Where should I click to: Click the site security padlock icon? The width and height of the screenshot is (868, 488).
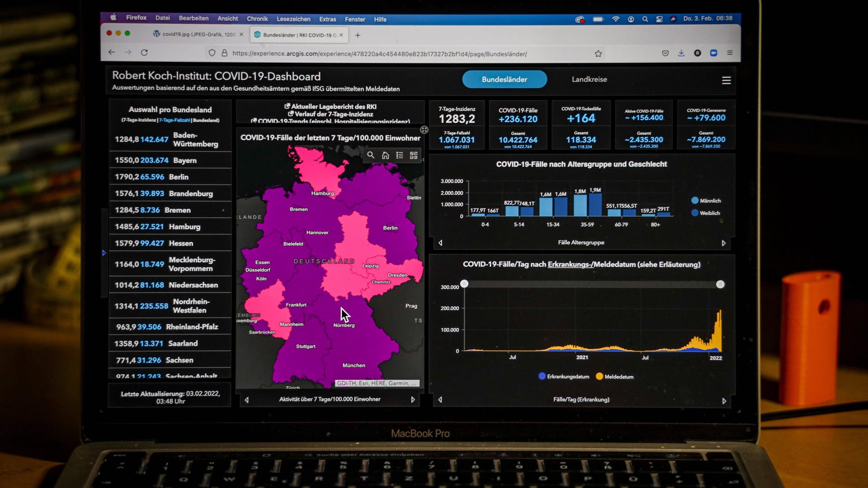click(224, 53)
